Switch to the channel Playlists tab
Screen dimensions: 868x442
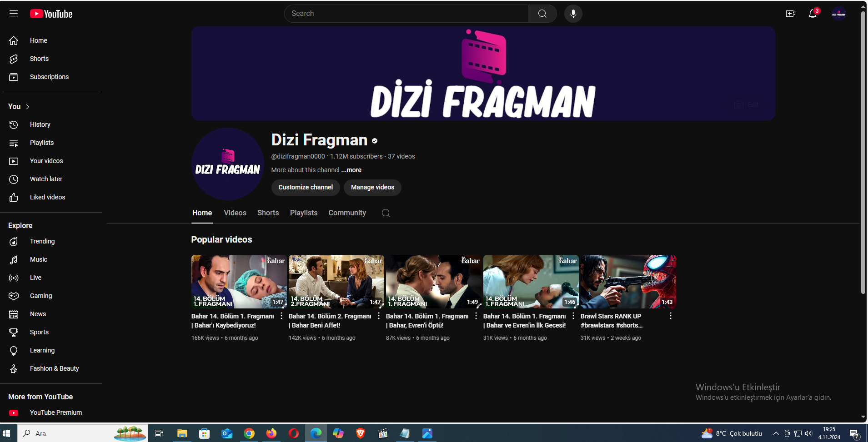coord(304,213)
